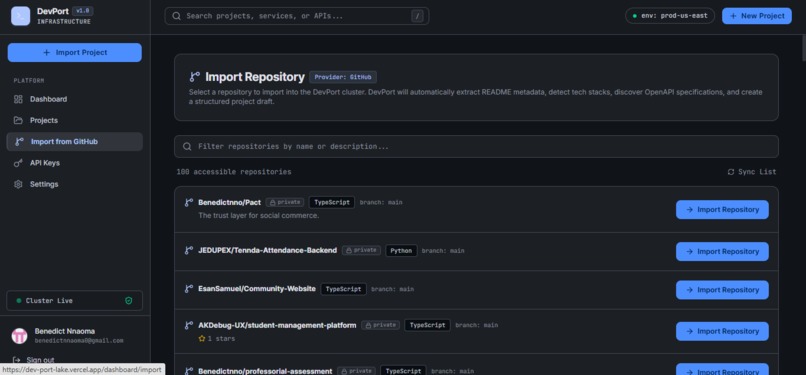Click the v1.0 version badge
The height and width of the screenshot is (375, 806).
[83, 11]
